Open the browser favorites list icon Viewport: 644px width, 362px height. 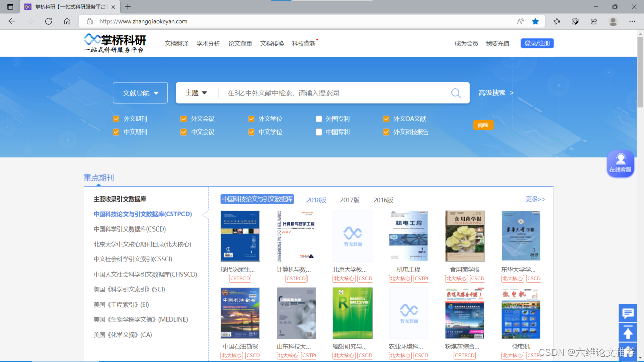[x=557, y=21]
